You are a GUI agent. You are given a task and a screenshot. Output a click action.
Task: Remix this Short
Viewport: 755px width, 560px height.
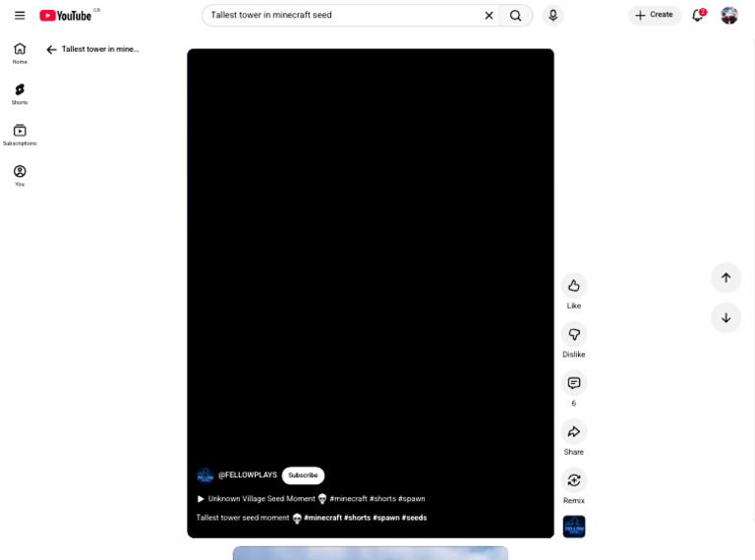573,480
